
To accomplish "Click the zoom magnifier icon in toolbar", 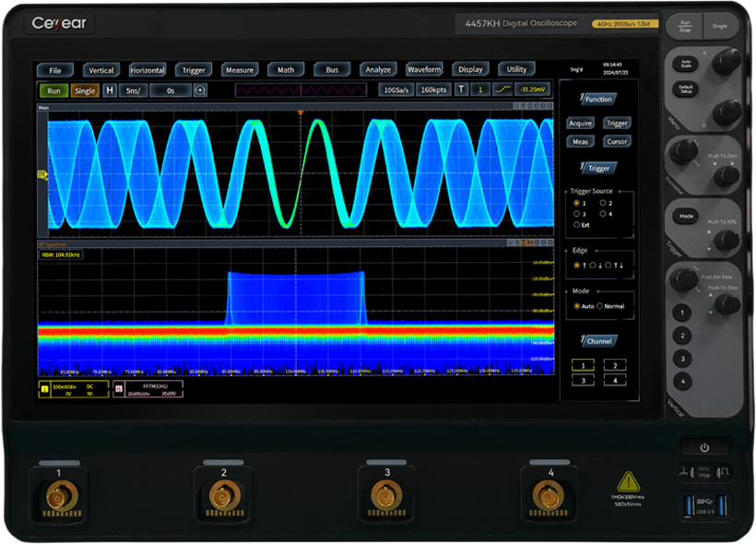I will (x=200, y=90).
